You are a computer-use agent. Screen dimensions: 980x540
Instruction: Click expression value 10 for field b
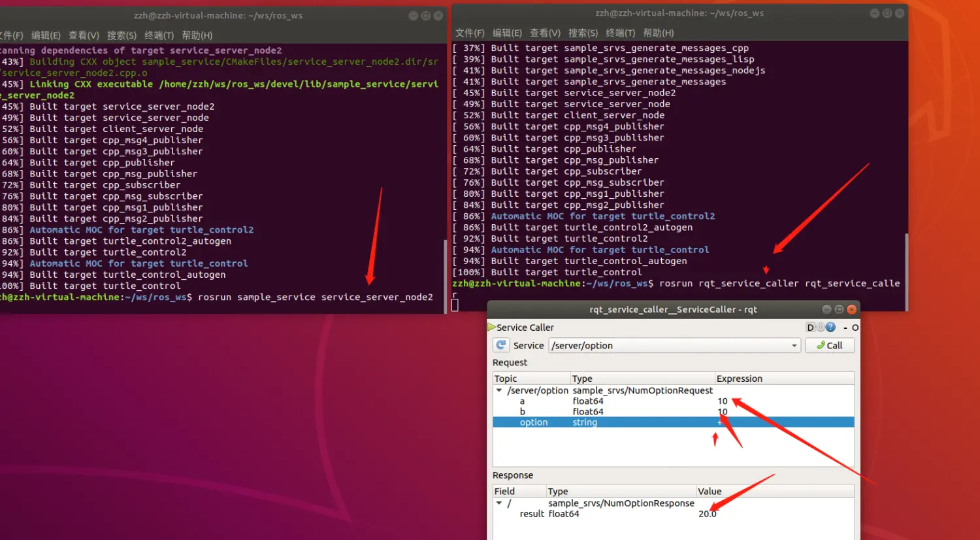pyautogui.click(x=722, y=412)
